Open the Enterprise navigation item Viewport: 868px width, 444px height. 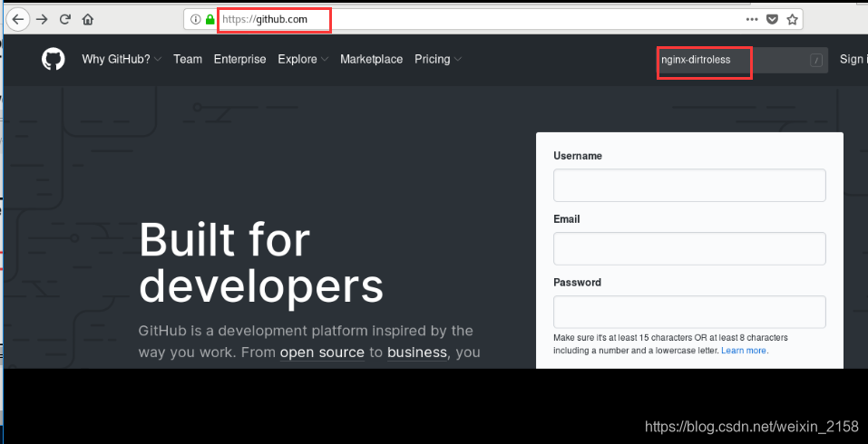[239, 59]
